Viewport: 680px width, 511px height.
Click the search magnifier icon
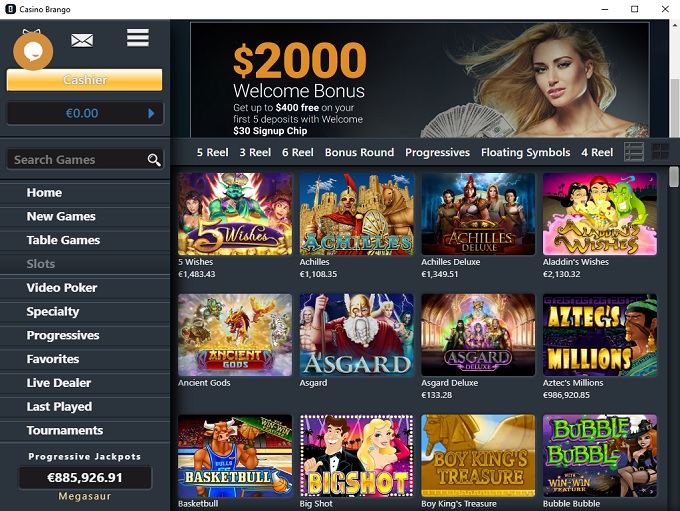[154, 160]
